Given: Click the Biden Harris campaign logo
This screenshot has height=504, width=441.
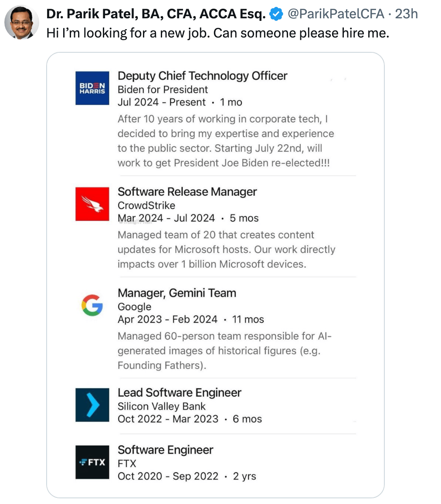Looking at the screenshot, I should (92, 88).
